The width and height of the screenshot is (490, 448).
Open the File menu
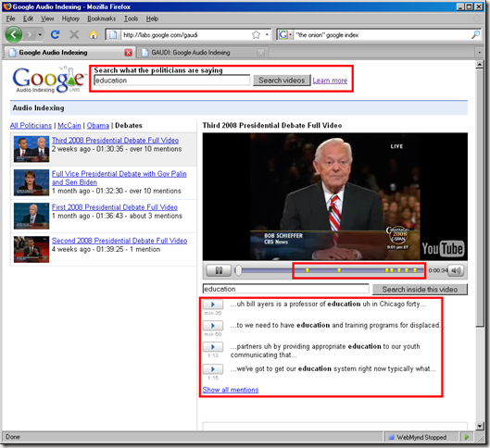10,19
